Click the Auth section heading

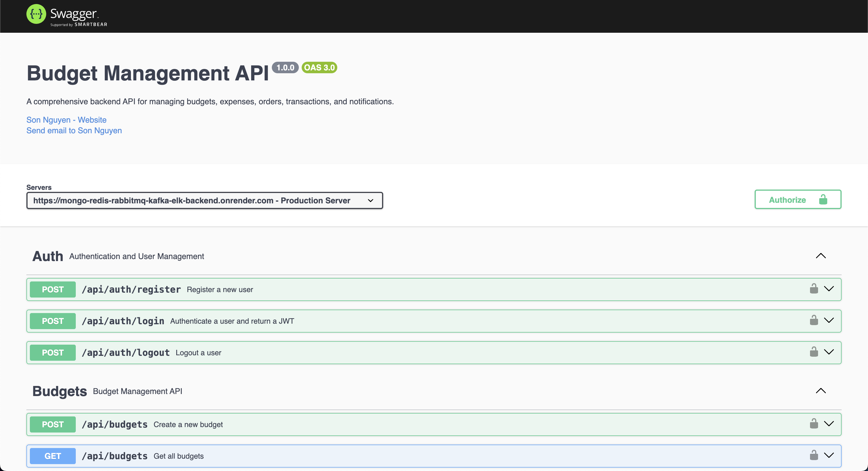pos(48,256)
